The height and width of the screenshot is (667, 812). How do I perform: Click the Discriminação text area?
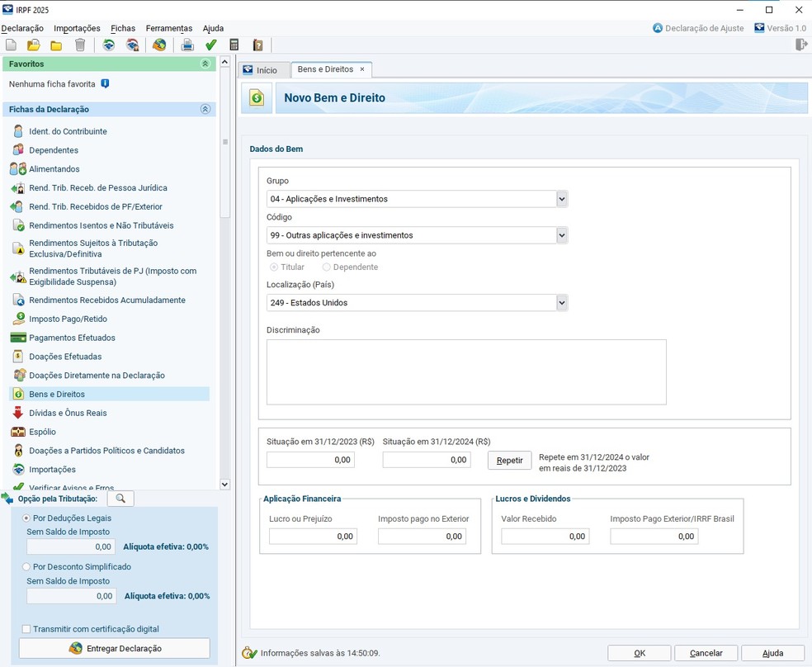click(x=466, y=371)
